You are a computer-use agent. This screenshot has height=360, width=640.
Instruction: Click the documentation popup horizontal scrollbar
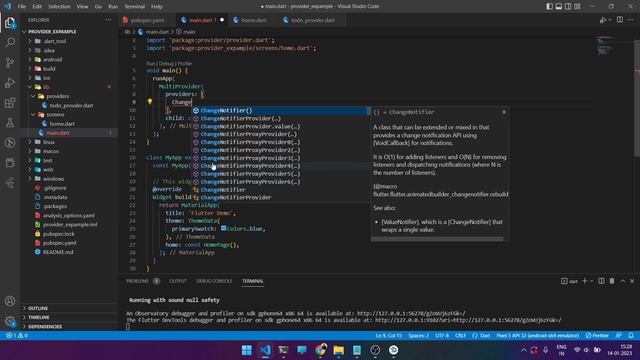pos(437,239)
